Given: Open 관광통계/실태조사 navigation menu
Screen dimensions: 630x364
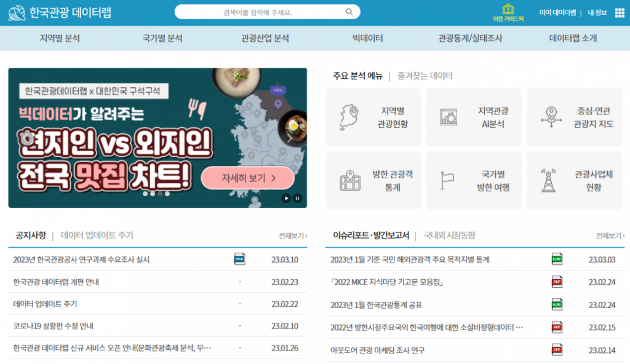Looking at the screenshot, I should click(470, 38).
